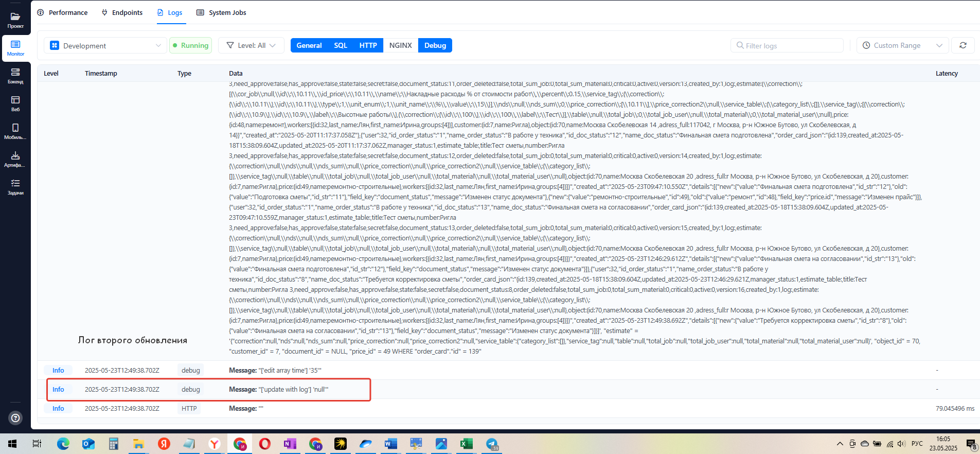The height and width of the screenshot is (454, 980).
Task: Open the volume control in system tray
Action: click(x=901, y=444)
